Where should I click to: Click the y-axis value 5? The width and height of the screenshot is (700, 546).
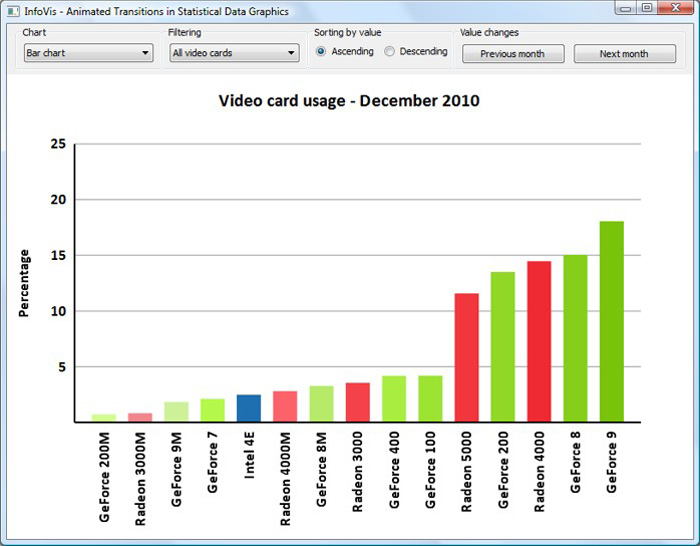coord(62,367)
